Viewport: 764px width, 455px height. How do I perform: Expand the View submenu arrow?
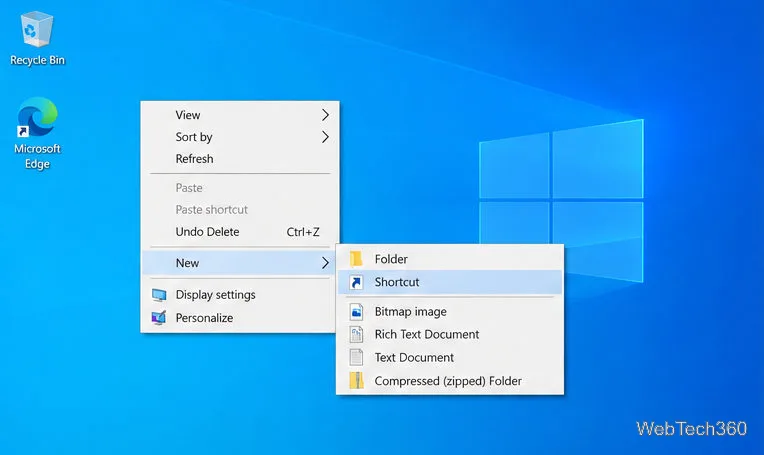click(x=325, y=115)
